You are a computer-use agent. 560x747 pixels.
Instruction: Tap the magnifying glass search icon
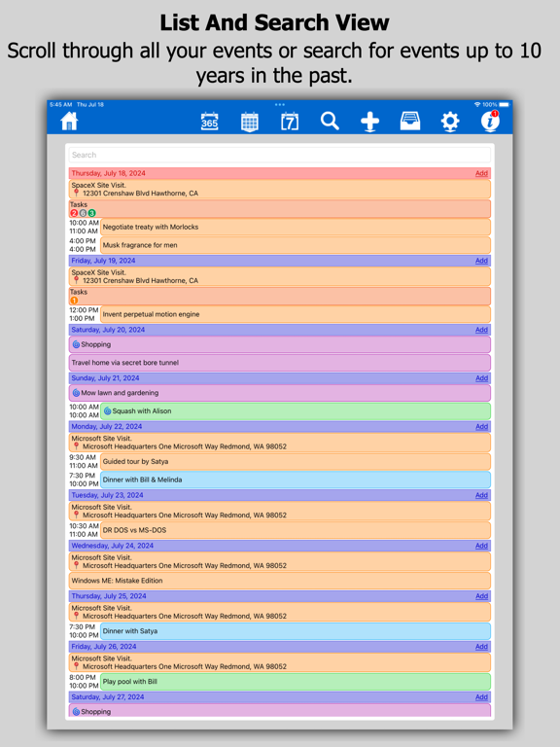(x=330, y=121)
